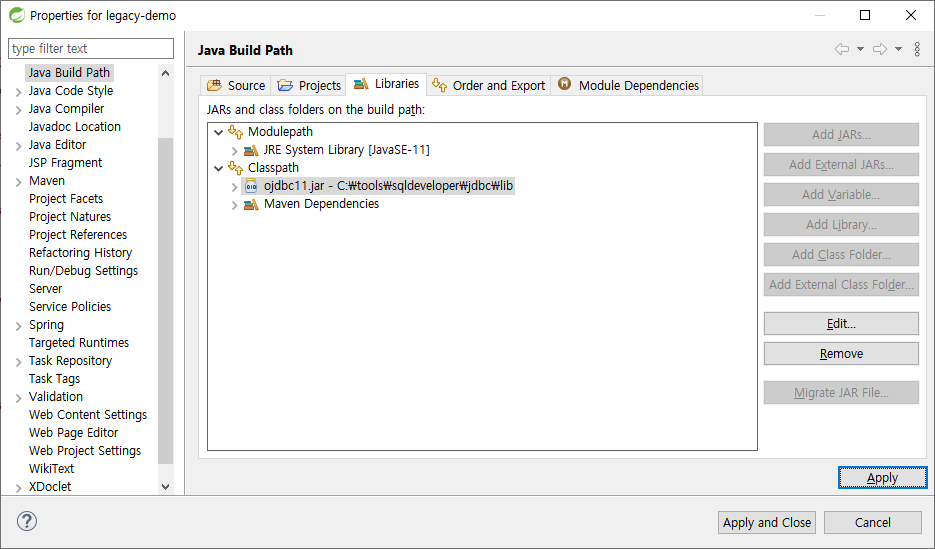Select JSP Fragment page
The height and width of the screenshot is (549, 935).
tap(66, 163)
